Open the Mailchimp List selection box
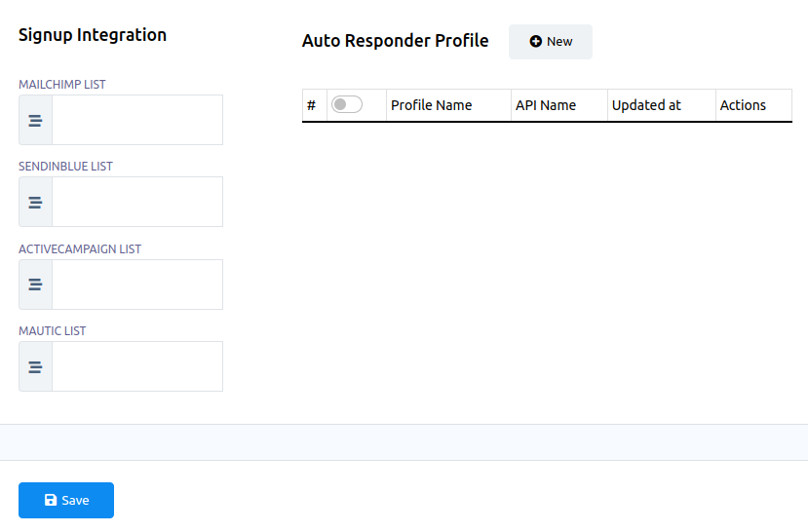 click(136, 120)
